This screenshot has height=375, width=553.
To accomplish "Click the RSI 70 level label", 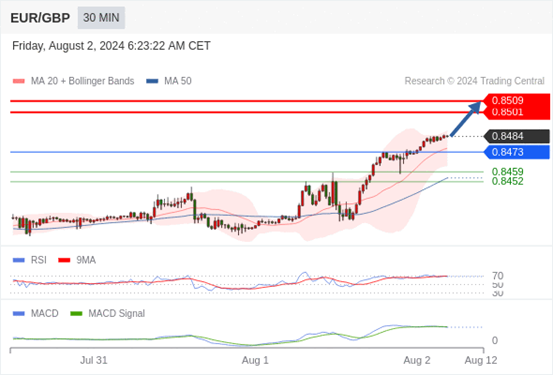I will (498, 276).
